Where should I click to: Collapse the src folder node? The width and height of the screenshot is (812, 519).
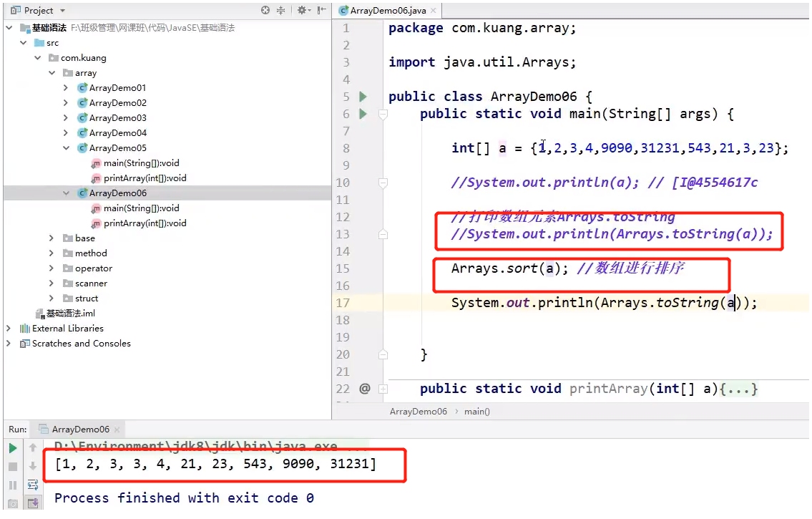pos(24,42)
